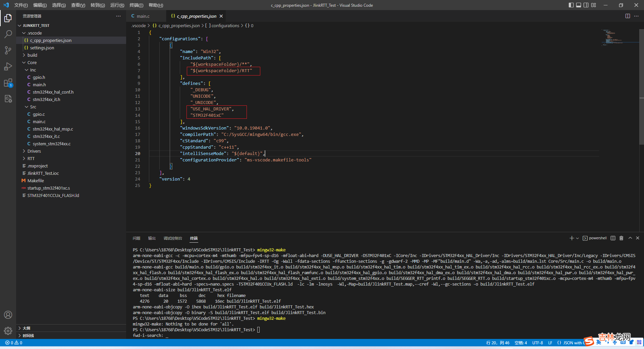
Task: Open explorer panel more actions menu
Action: (118, 16)
